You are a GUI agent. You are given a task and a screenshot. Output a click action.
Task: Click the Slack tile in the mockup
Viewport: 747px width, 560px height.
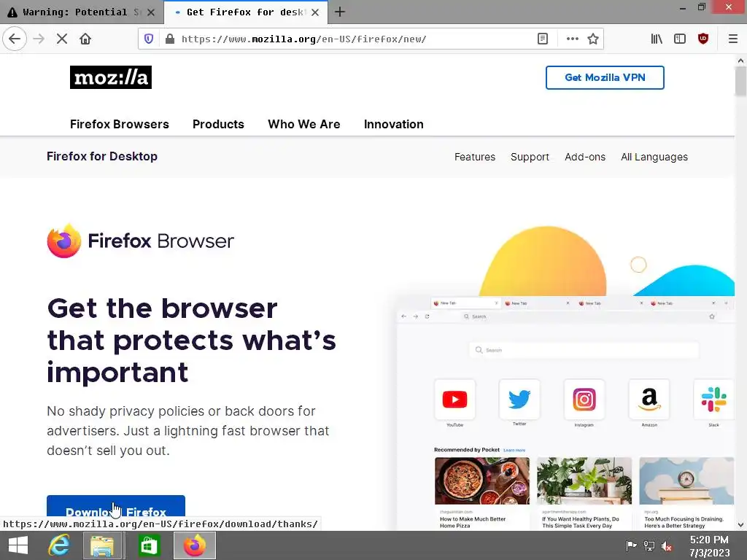pos(713,400)
